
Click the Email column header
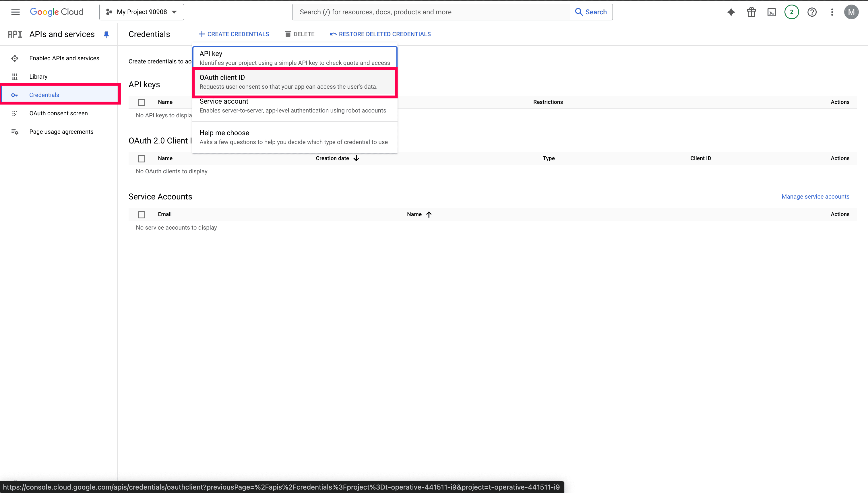[164, 214]
